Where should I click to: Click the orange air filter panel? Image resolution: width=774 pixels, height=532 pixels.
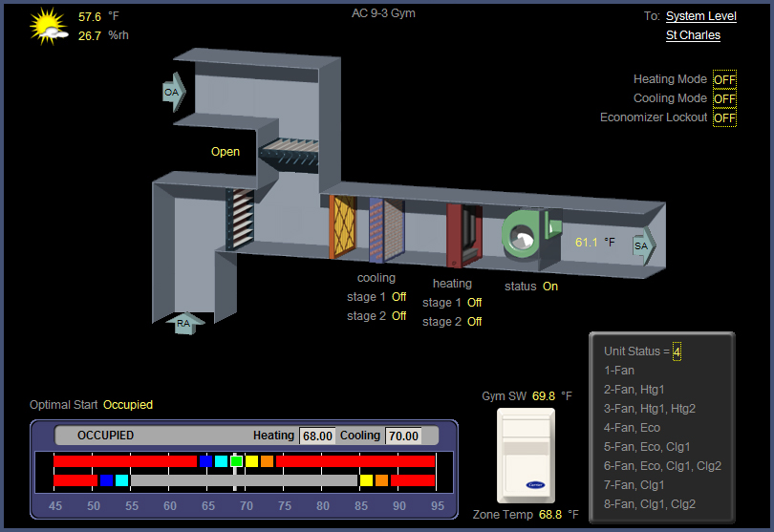(x=342, y=227)
